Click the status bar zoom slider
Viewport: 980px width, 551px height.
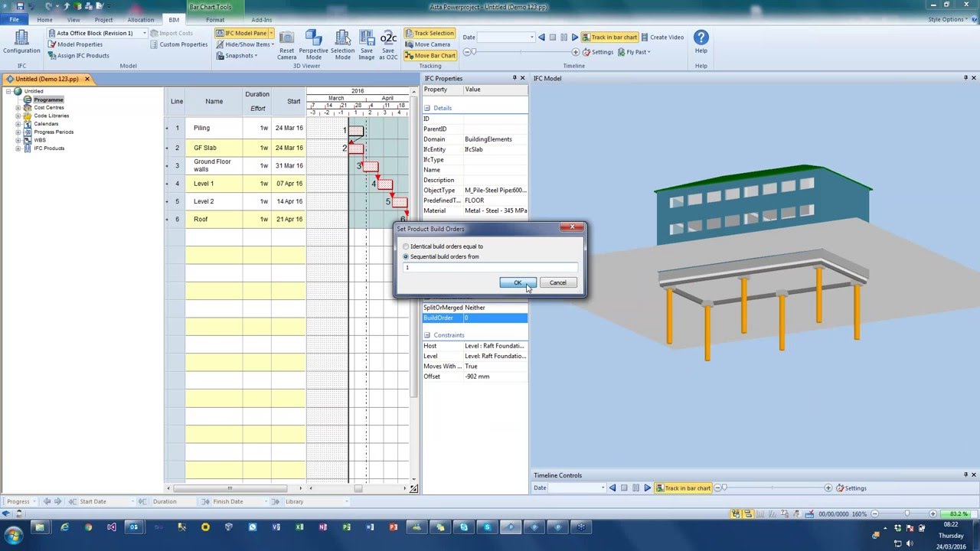click(906, 514)
